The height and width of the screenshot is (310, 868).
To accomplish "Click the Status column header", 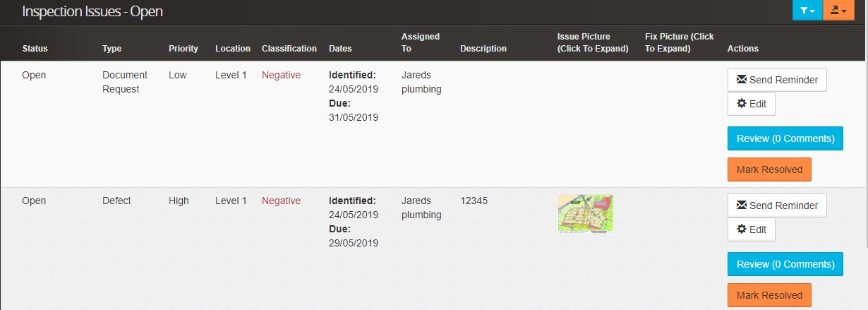I will 35,49.
